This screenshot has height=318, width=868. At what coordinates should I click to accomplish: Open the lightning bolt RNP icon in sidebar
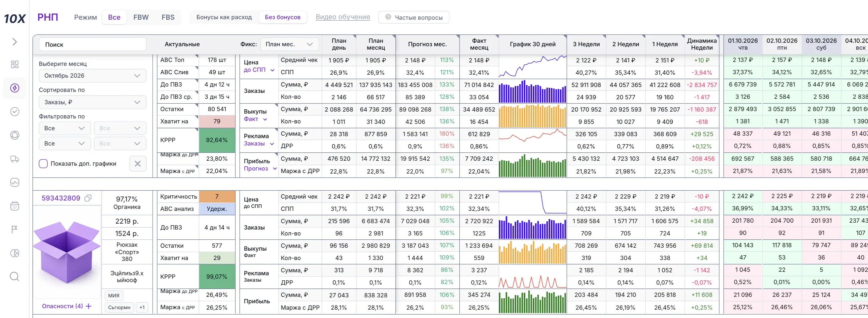14,88
